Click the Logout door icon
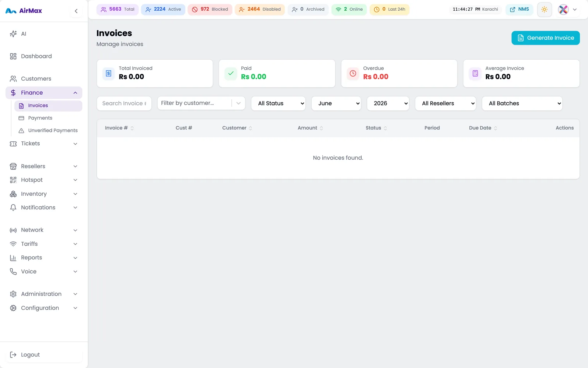The width and height of the screenshot is (588, 368). (x=13, y=355)
